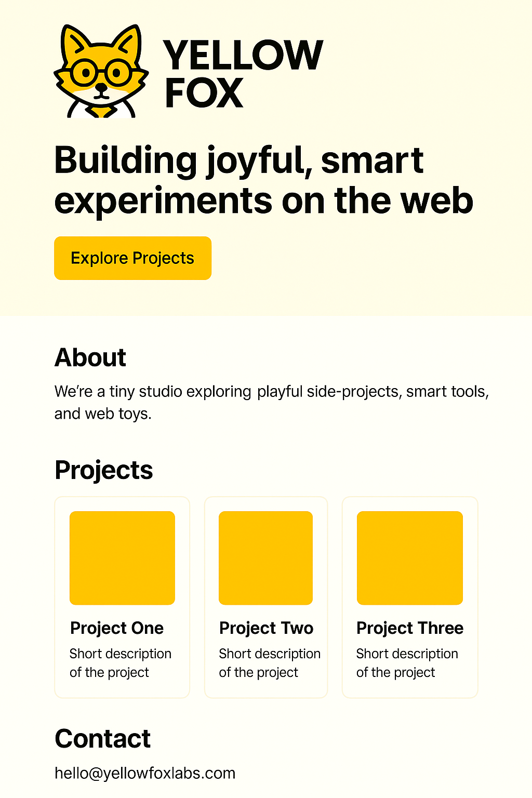Viewport: 532px width, 798px height.
Task: Open the Explore Projects button
Action: 132,258
